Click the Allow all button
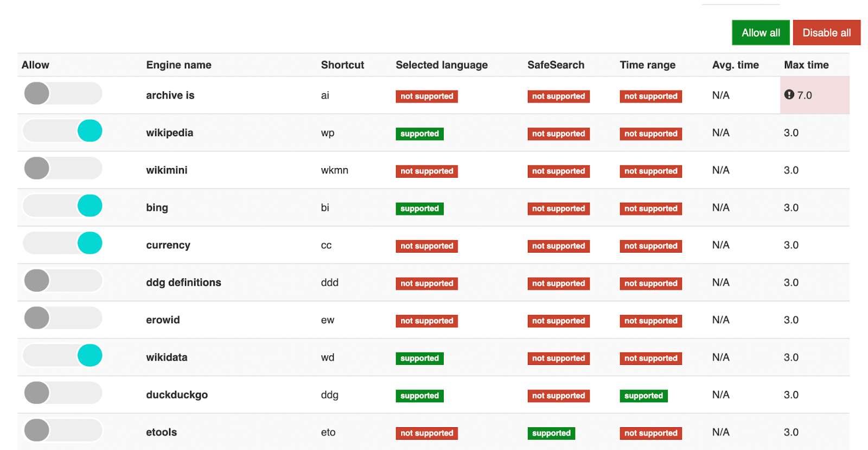The width and height of the screenshot is (868, 450). (x=761, y=33)
